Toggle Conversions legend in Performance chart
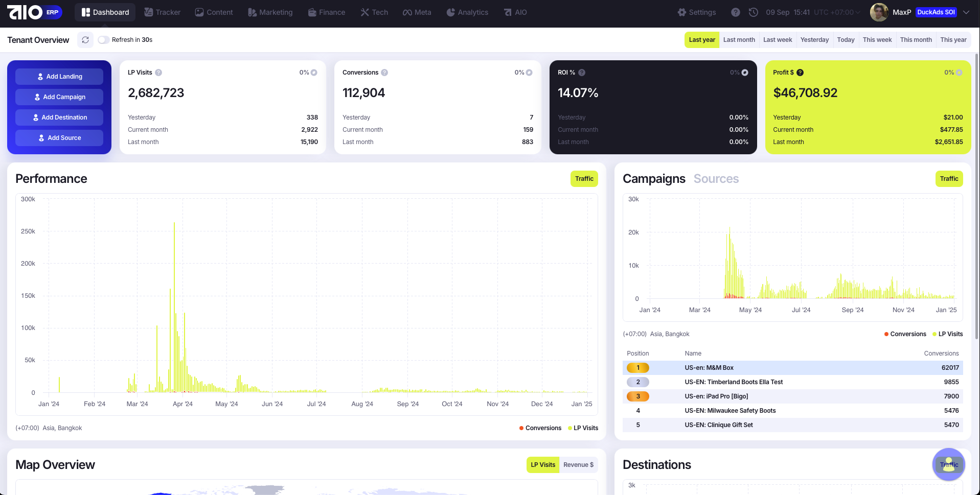Screen dimensions: 980x495 coord(540,428)
